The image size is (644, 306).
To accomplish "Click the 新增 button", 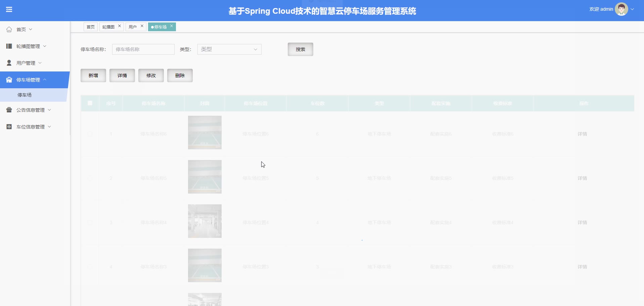I will 93,75.
